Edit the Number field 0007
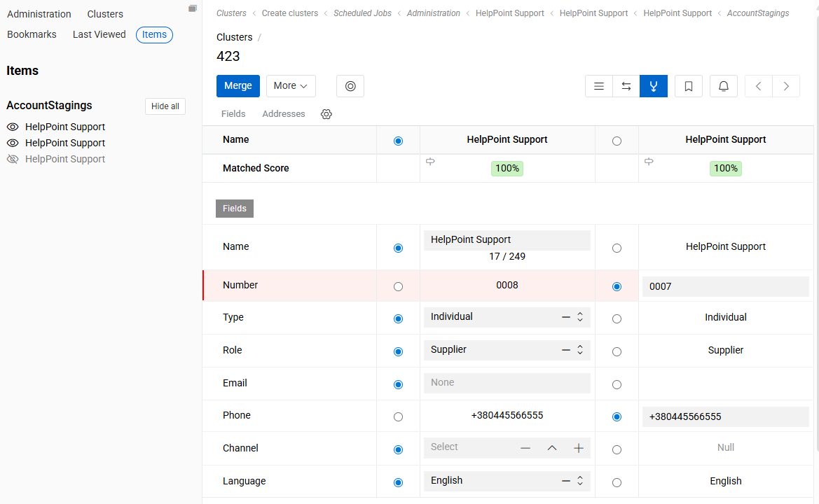This screenshot has width=819, height=504. click(726, 286)
